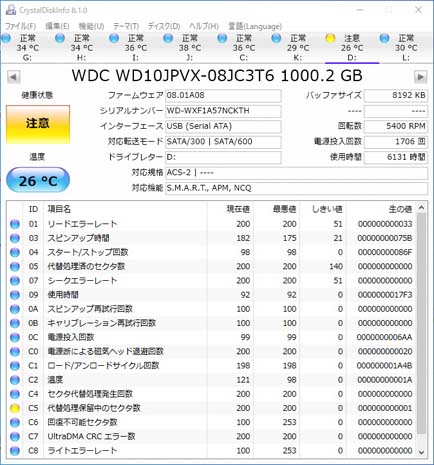Select the リードエラーレート row name

[x=82, y=224]
